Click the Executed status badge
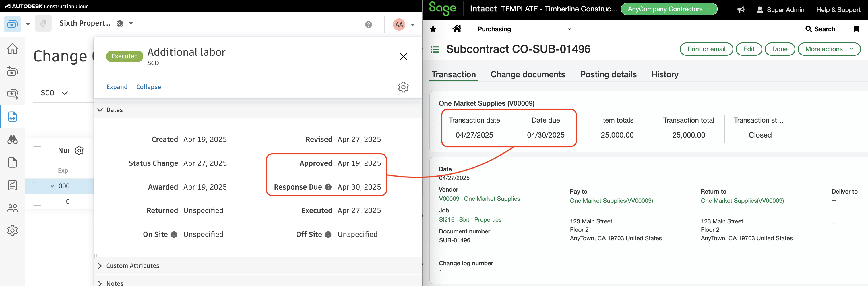868x286 pixels. click(124, 56)
